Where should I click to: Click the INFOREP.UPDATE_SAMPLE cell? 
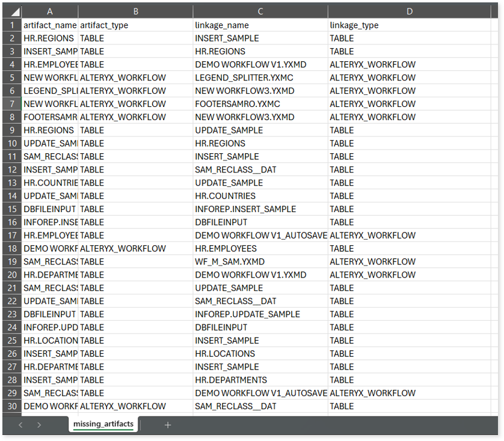(x=260, y=314)
